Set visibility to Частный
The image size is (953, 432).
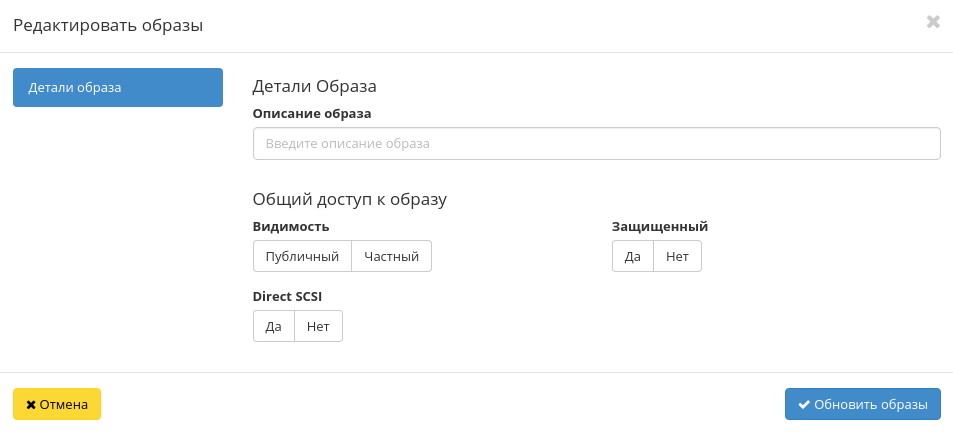391,256
